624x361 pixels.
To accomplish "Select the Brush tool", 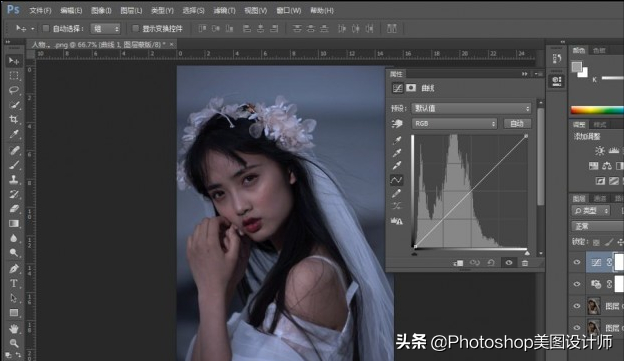I will [x=14, y=165].
